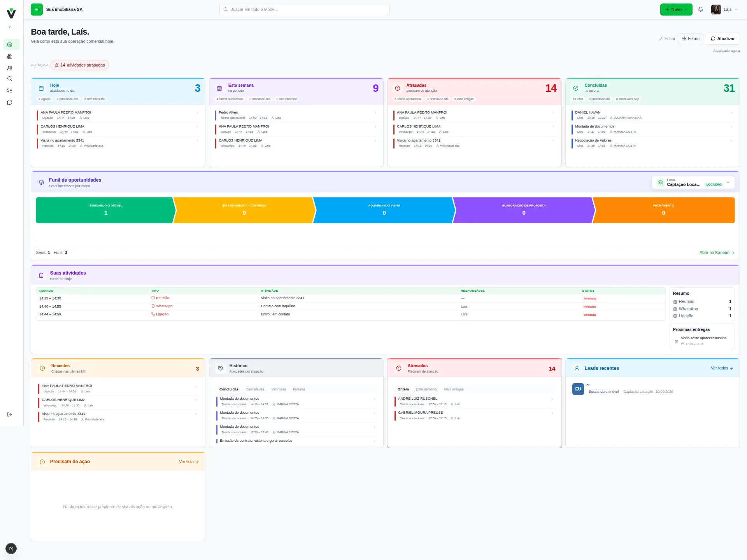Click the Concluídas check circle icon

point(576,88)
